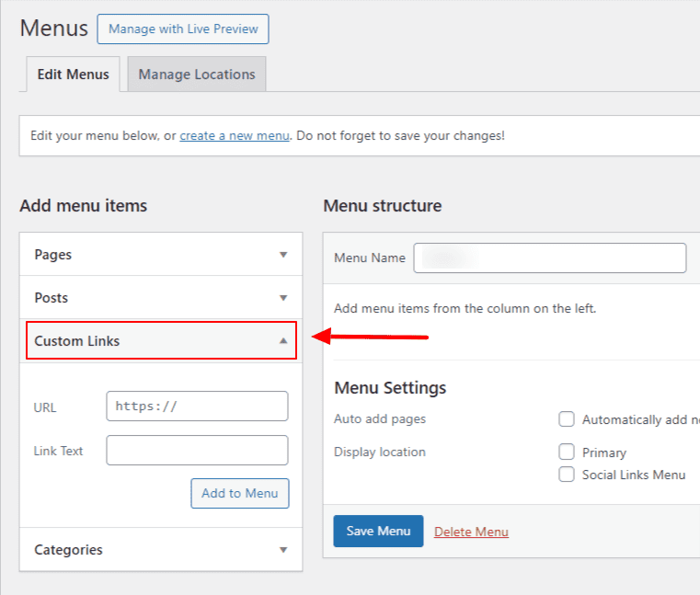Click the Menu structure heading

383,206
